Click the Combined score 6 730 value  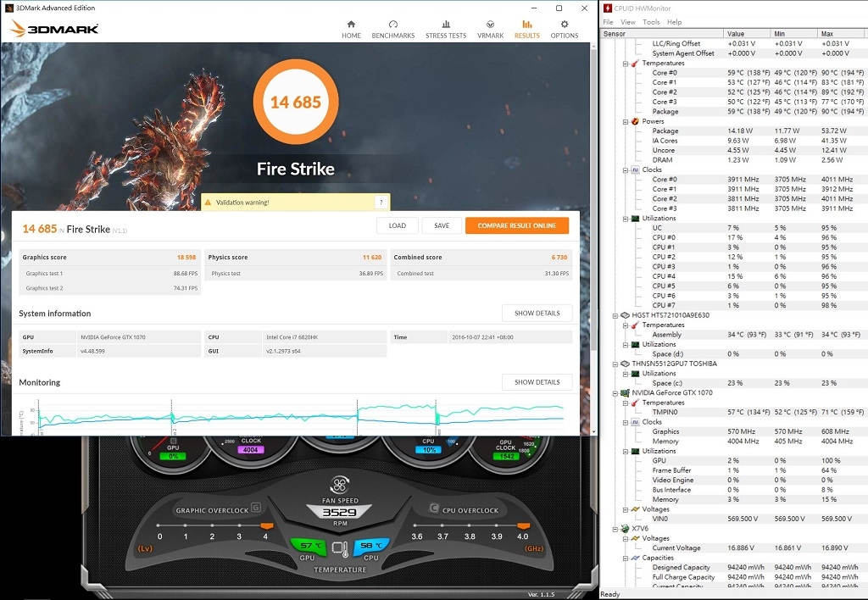click(559, 258)
